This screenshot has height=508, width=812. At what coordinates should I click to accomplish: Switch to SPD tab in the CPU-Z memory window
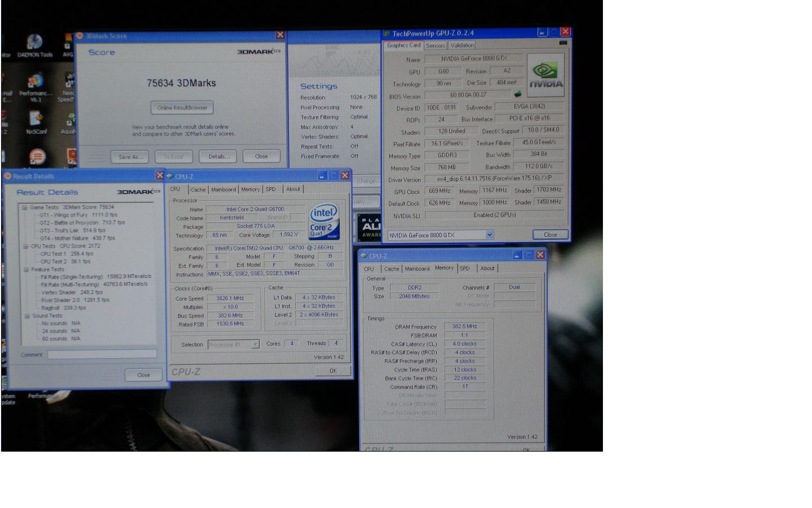point(465,268)
